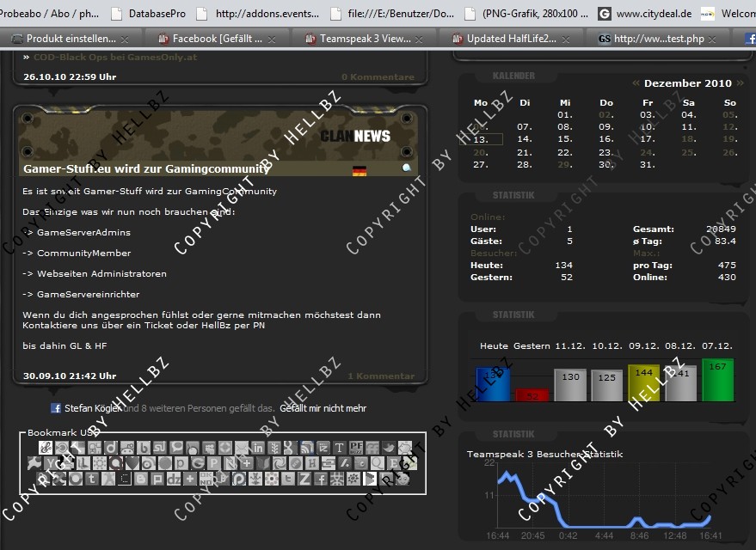The width and height of the screenshot is (756, 550).
Task: Select the 13th in the December calendar
Action: pyautogui.click(x=482, y=139)
